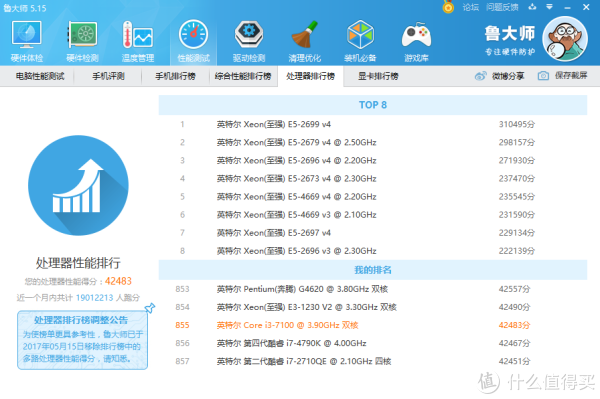Screen dimensions: 600x399
Task: Click the 保存截屏 camera icon
Action: click(x=543, y=76)
